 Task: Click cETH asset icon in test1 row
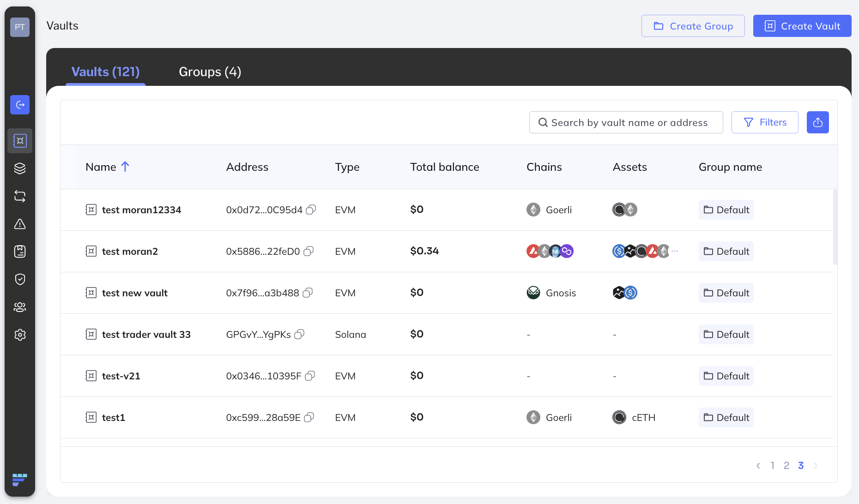pos(619,417)
